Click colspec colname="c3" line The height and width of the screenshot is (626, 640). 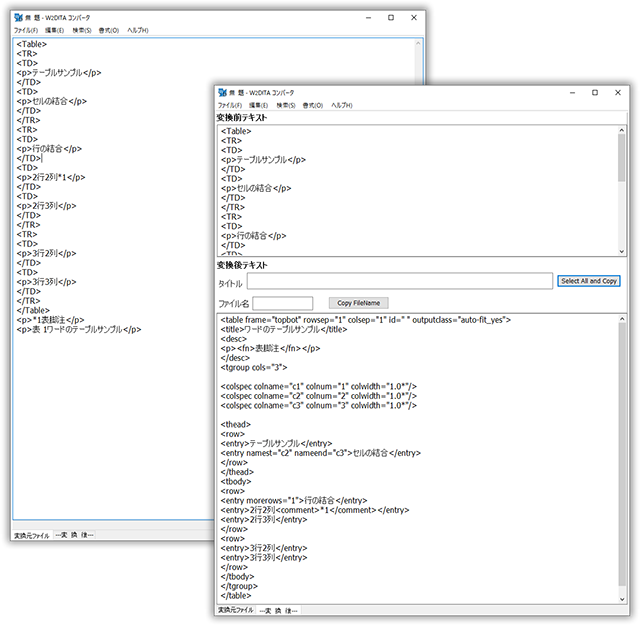[319, 406]
